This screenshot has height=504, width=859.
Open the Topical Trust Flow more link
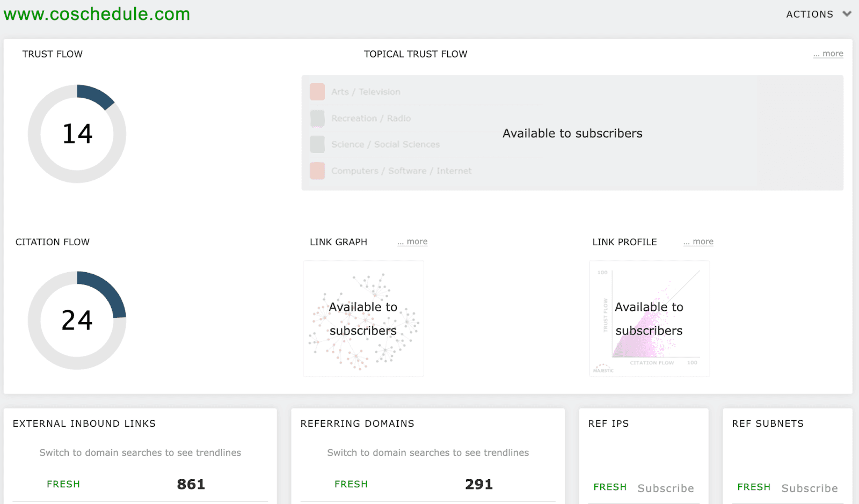(x=828, y=54)
